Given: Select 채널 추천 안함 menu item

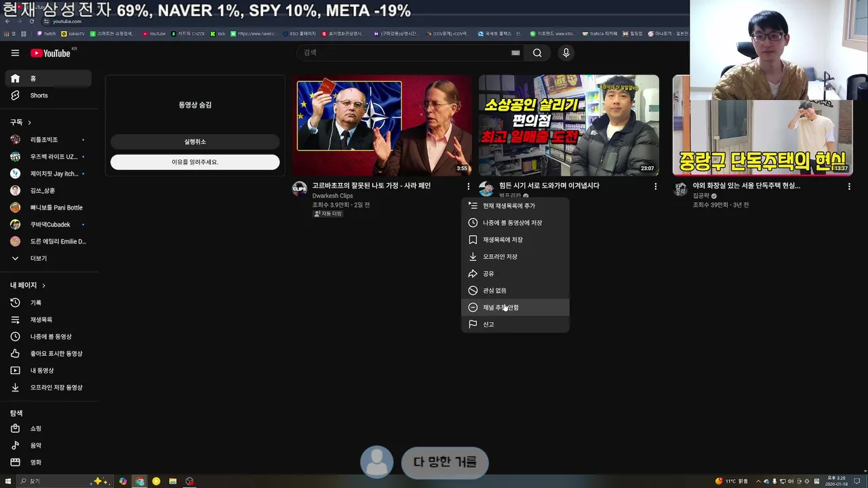Looking at the screenshot, I should point(515,308).
